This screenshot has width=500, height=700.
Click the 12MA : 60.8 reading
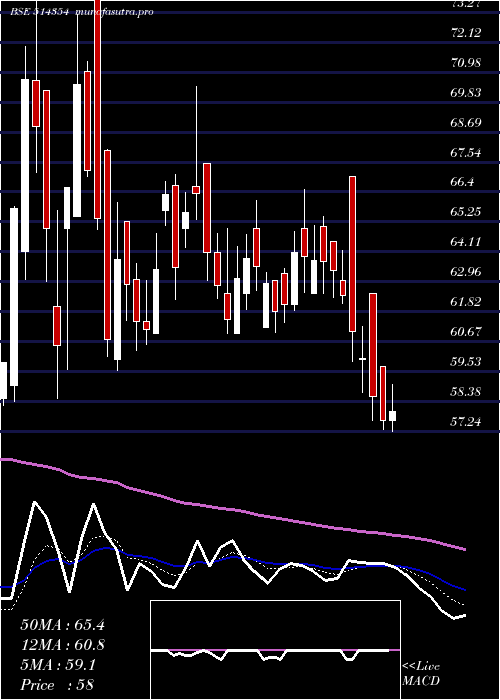pos(62,645)
